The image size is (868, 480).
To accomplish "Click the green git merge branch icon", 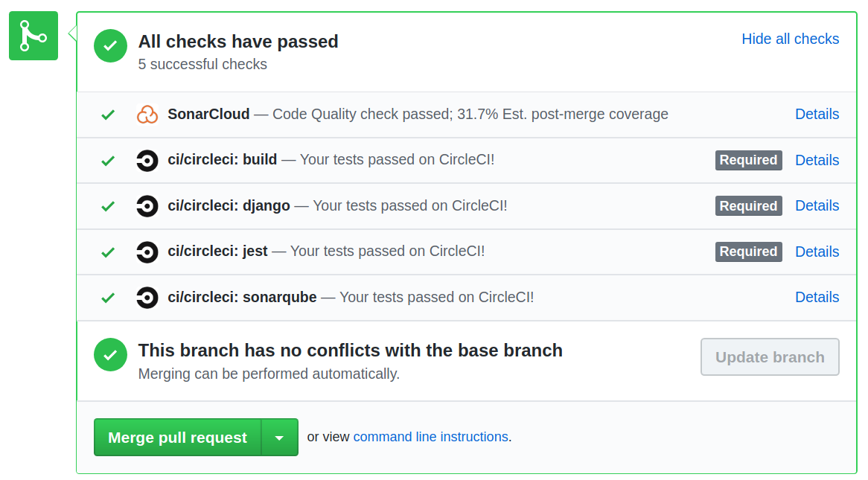I will 33,36.
